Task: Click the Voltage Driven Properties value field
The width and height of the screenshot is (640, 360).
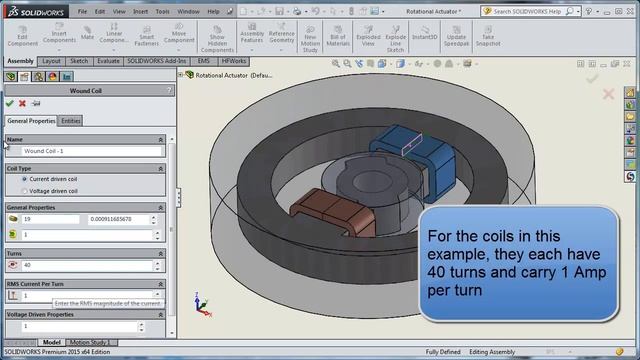Action: point(80,327)
